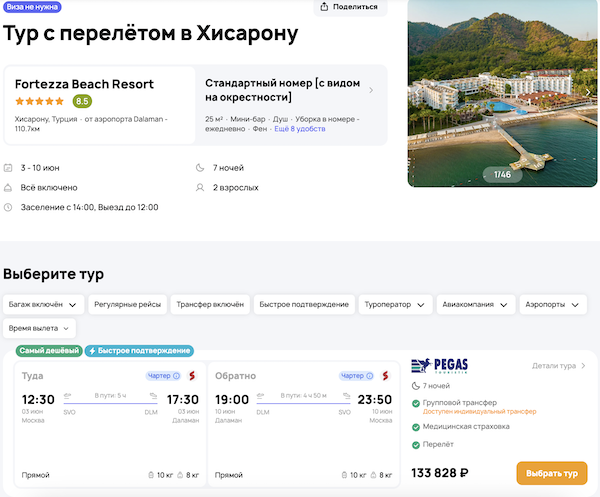Toggle the Быстрое подтверждение filter chip
Image resolution: width=600 pixels, height=497 pixels.
point(303,304)
